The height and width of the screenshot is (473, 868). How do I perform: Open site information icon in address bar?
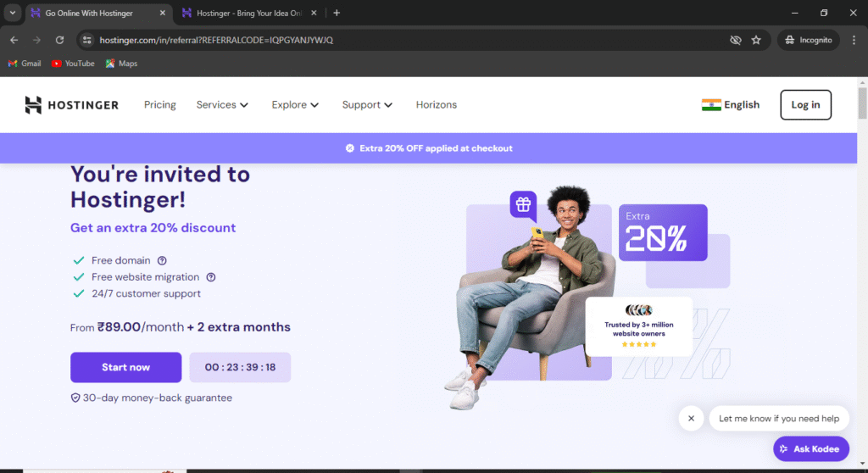pyautogui.click(x=87, y=40)
